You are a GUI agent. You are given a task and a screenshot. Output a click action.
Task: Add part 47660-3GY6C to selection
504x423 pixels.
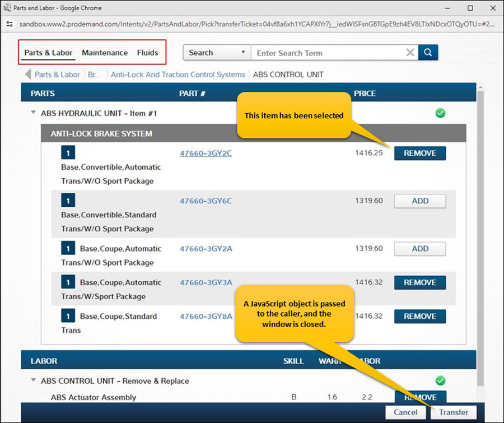coord(420,201)
